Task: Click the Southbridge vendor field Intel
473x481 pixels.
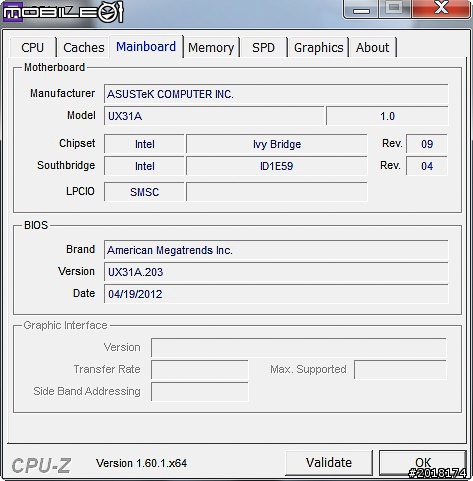Action: point(144,166)
